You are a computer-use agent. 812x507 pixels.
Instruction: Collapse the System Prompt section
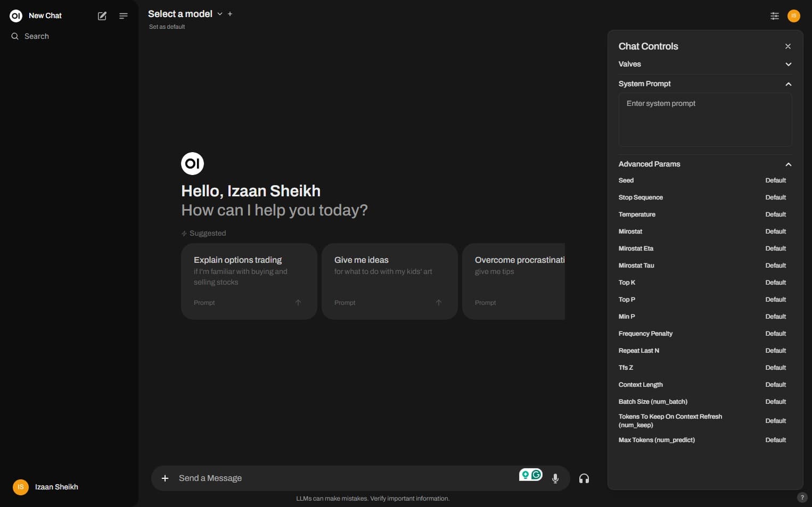[x=705, y=84]
